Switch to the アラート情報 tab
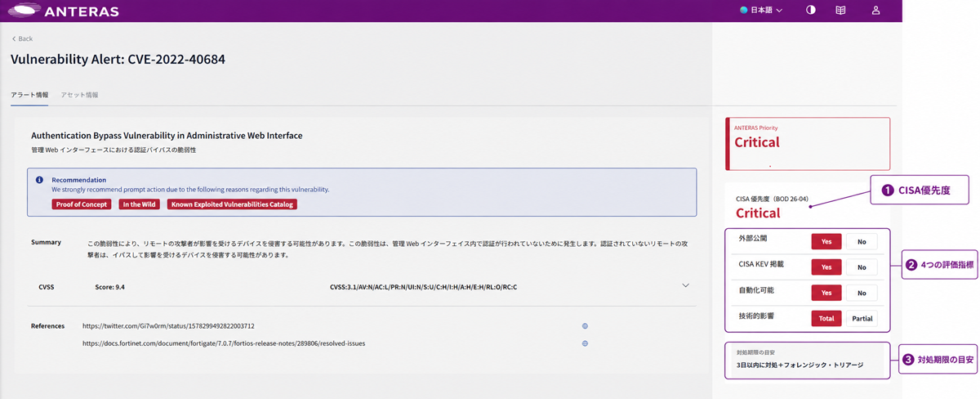Viewport: 980px width, 399px height. 29,95
